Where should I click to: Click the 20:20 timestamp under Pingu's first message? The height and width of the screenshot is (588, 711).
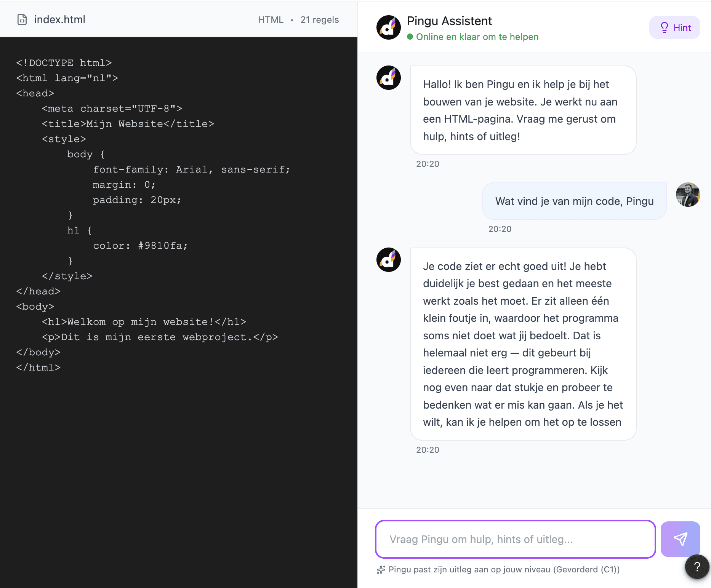(427, 164)
